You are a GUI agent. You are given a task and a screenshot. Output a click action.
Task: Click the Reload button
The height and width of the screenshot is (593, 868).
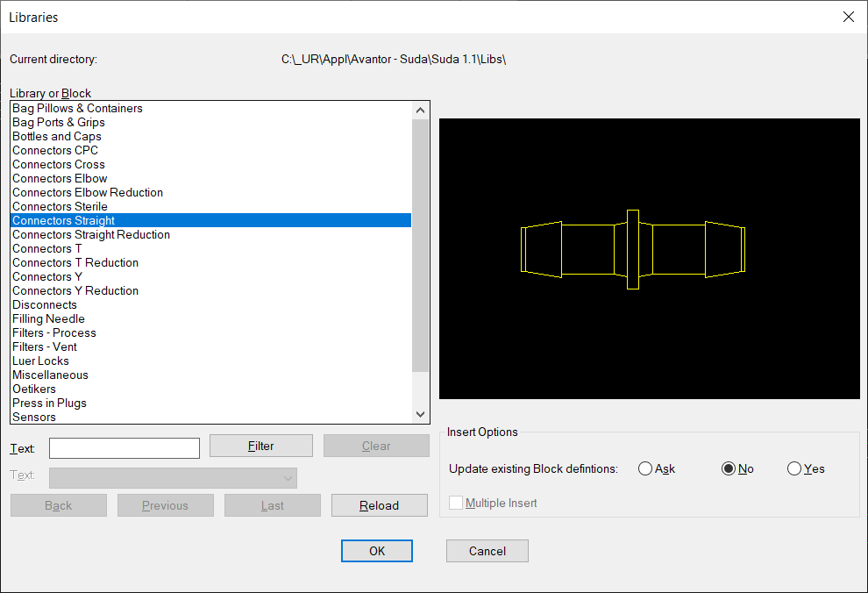379,505
